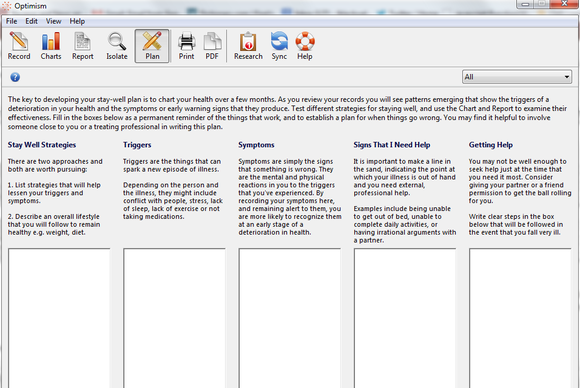
Task: Click the Help lifebuoy icon
Action: [305, 46]
